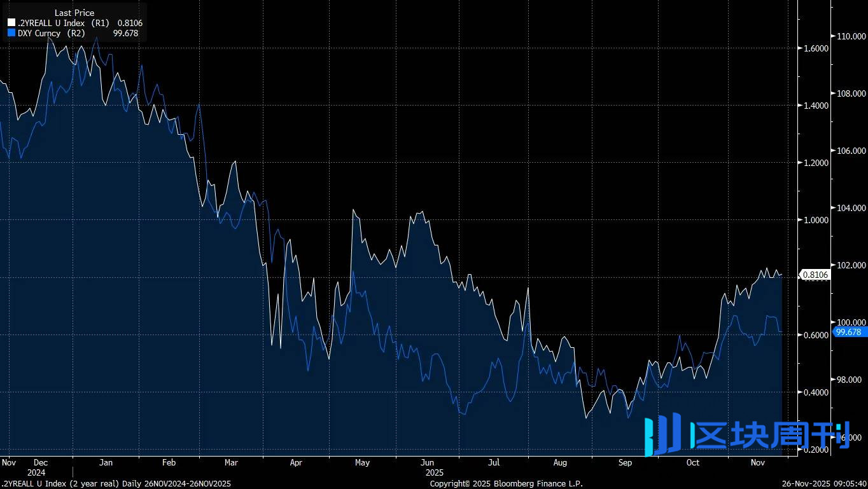
Task: Select the blue 99.678 price tag on axis
Action: (848, 332)
